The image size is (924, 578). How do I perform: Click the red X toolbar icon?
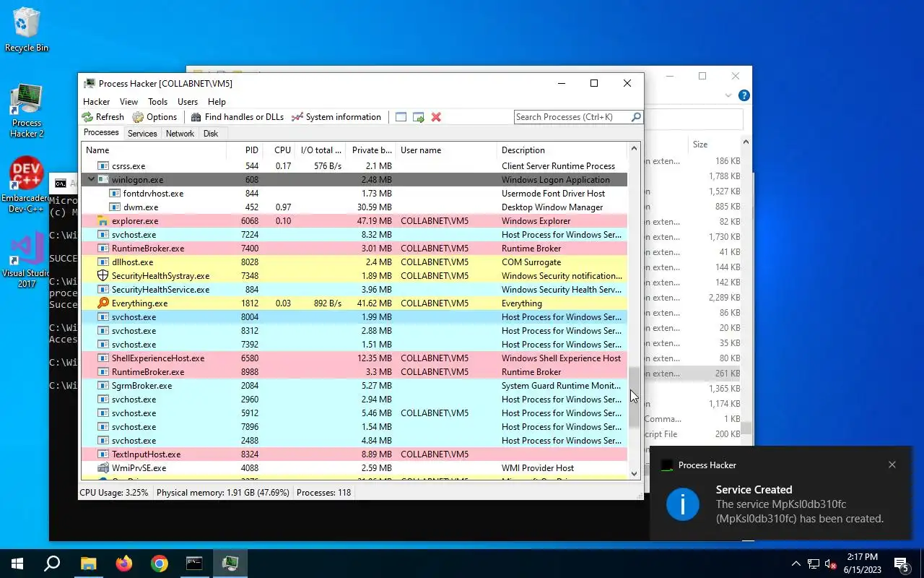(436, 117)
